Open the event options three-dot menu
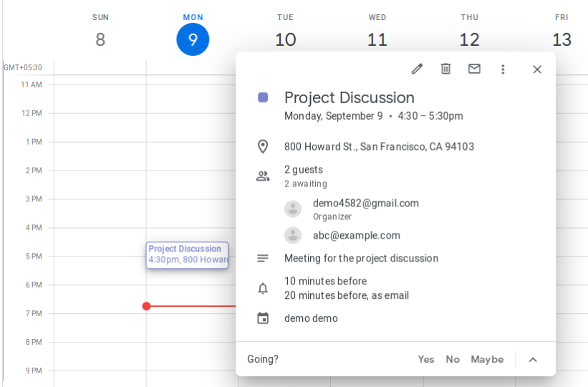This screenshot has height=387, width=588. coord(503,69)
